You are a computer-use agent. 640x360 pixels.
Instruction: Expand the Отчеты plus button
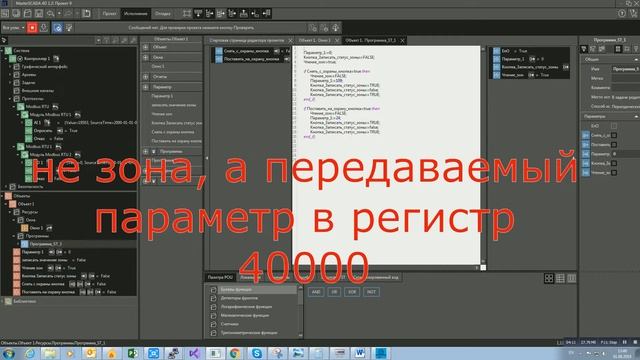146,76
